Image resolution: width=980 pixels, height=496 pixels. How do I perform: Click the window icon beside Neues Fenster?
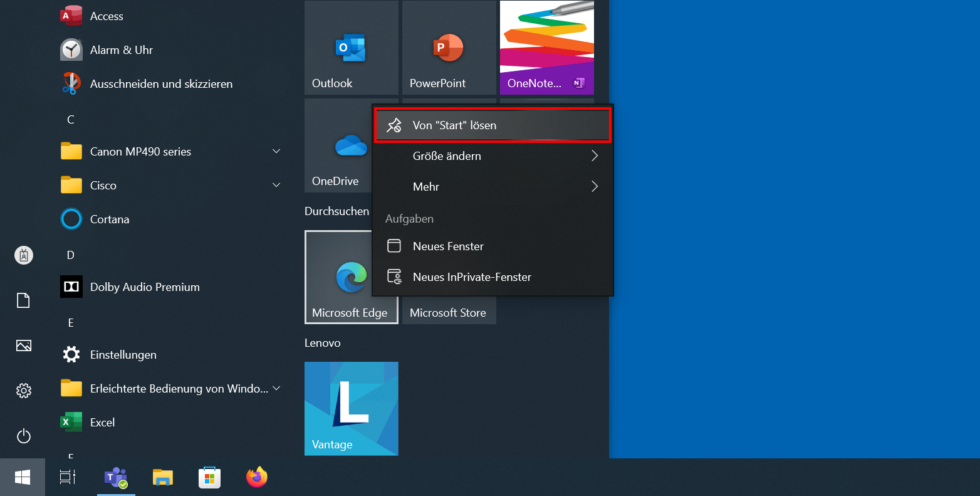[394, 246]
